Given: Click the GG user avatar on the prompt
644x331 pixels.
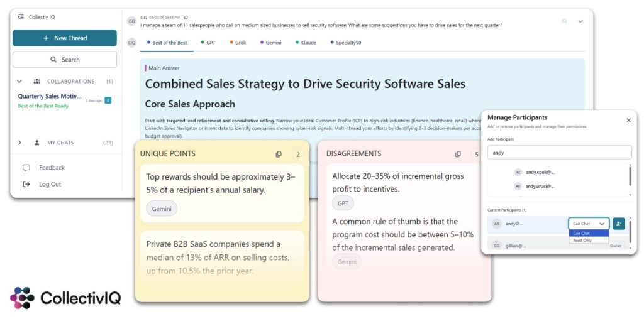Looking at the screenshot, I should point(132,21).
